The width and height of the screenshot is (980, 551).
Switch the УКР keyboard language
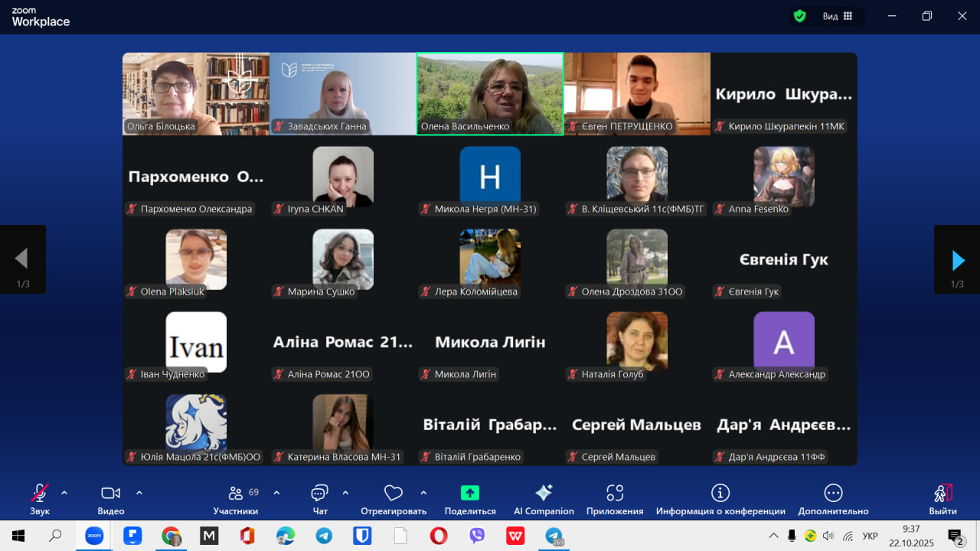pyautogui.click(x=870, y=536)
